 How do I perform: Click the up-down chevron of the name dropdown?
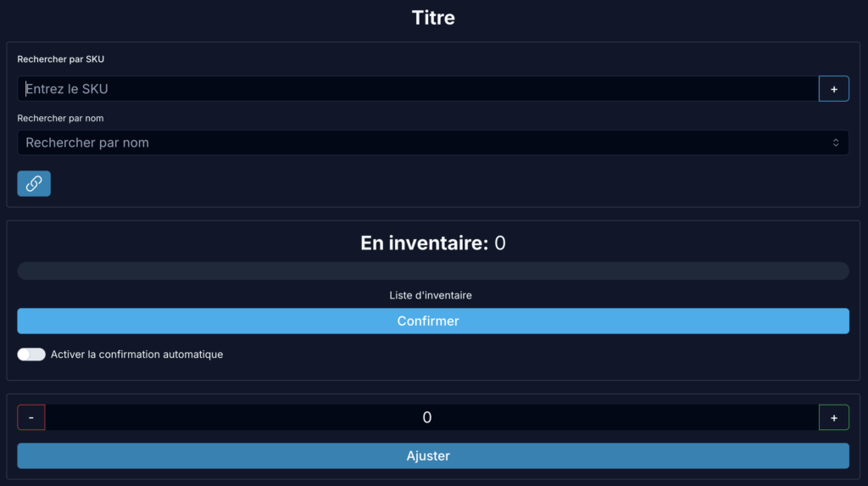(x=836, y=142)
